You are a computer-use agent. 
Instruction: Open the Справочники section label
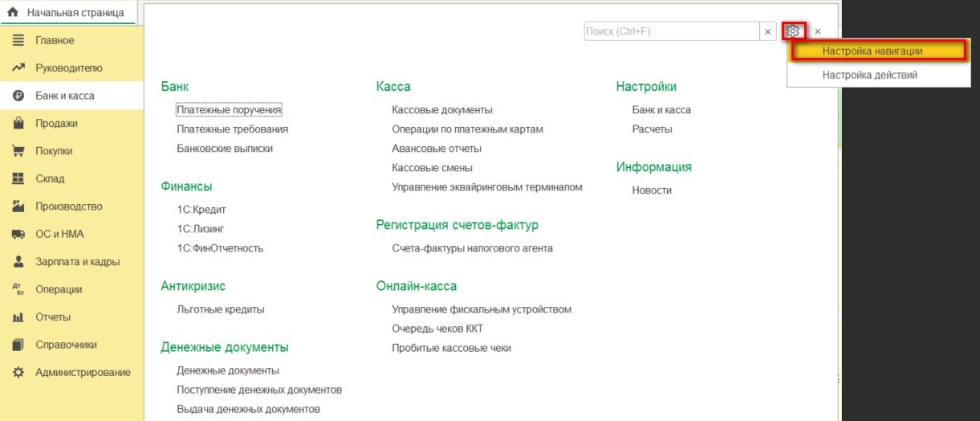coord(66,345)
